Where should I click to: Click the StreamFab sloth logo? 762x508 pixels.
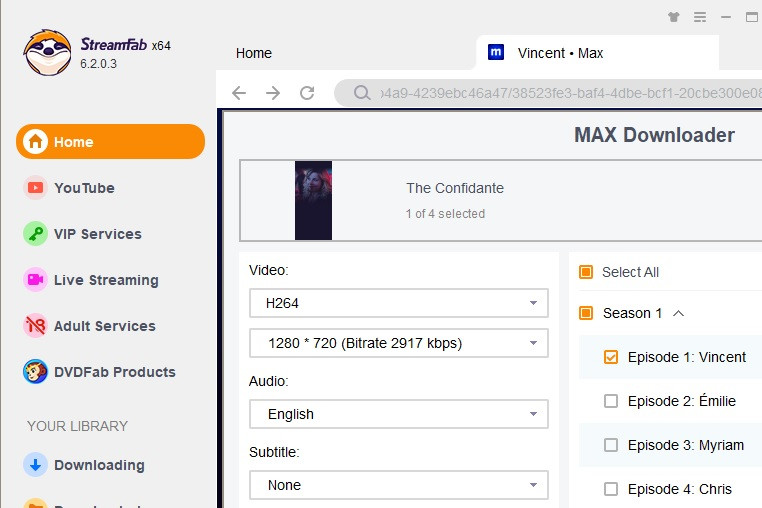[x=48, y=53]
